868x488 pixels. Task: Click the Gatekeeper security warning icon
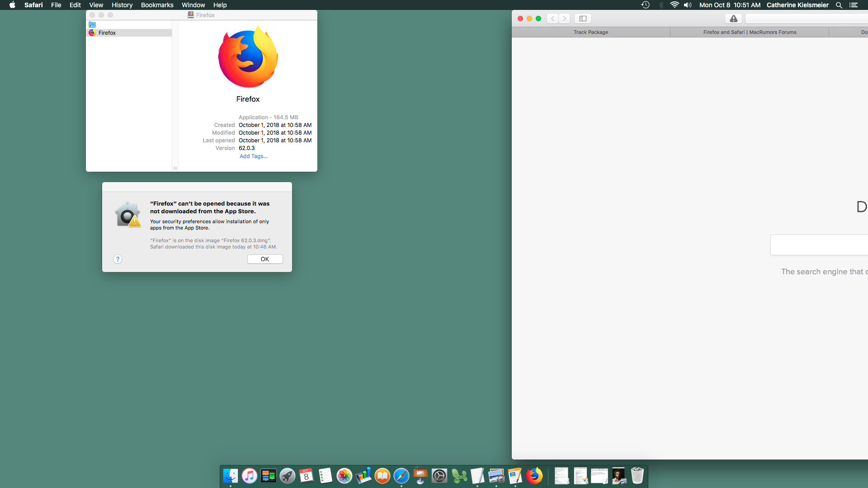tap(128, 214)
